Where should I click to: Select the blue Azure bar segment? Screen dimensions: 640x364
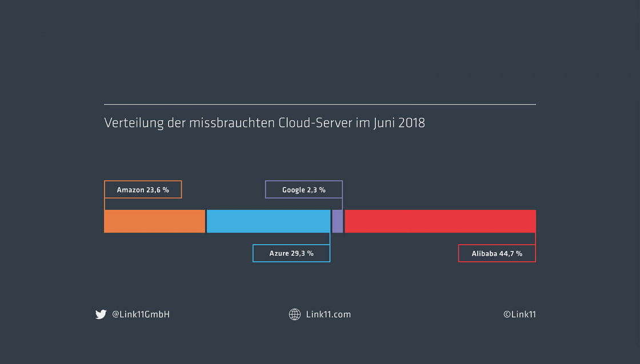click(x=269, y=221)
